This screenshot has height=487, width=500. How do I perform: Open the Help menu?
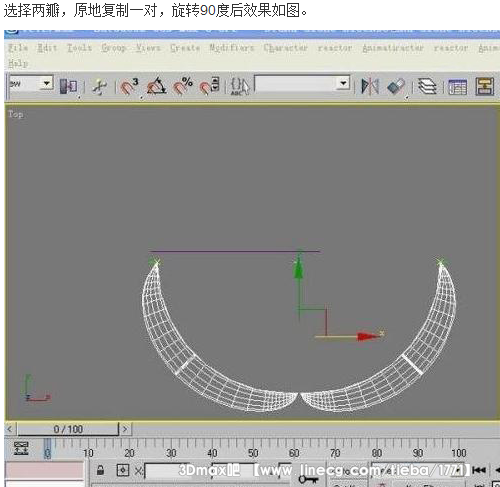click(18, 63)
